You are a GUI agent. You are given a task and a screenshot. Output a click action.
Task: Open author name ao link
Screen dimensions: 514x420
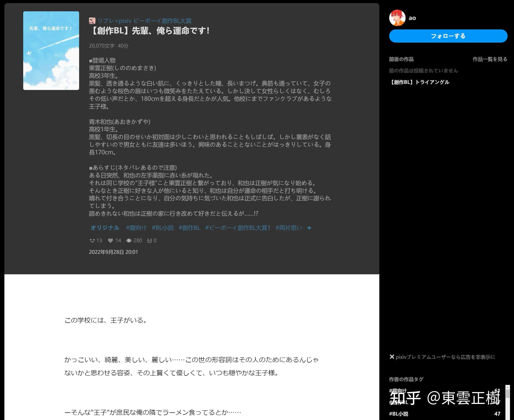pos(412,18)
